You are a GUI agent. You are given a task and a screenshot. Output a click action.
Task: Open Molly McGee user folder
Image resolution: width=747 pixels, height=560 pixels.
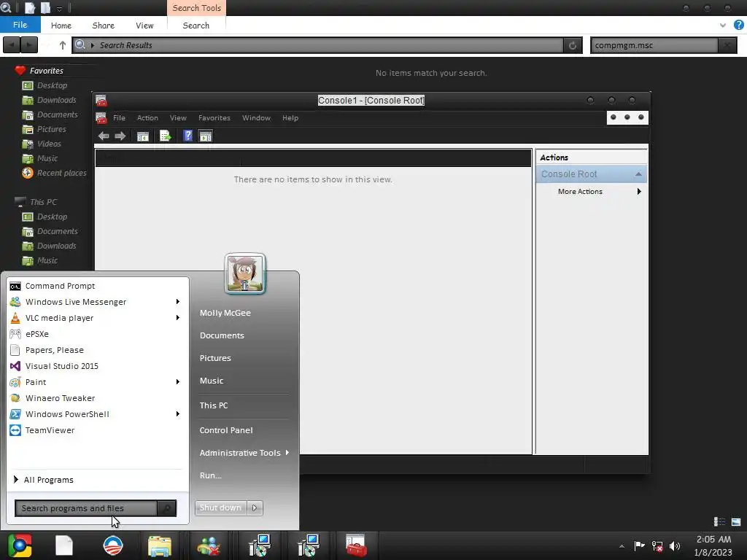225,313
